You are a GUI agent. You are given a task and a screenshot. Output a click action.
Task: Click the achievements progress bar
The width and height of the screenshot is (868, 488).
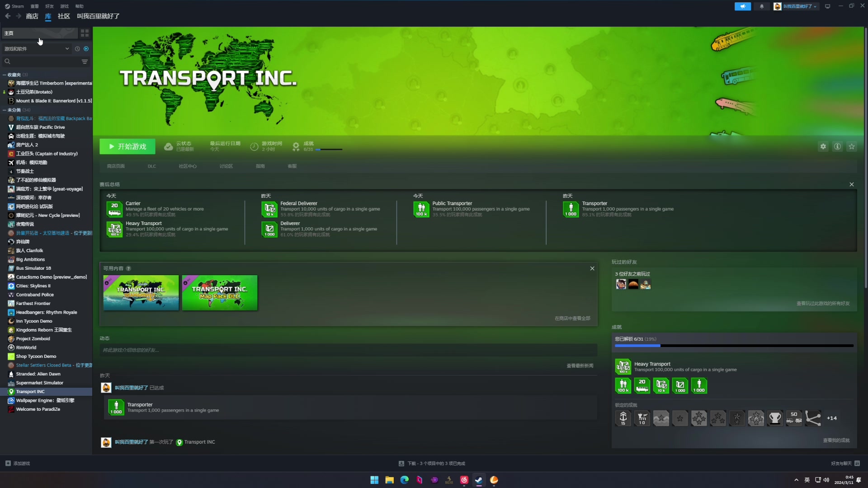click(x=734, y=346)
